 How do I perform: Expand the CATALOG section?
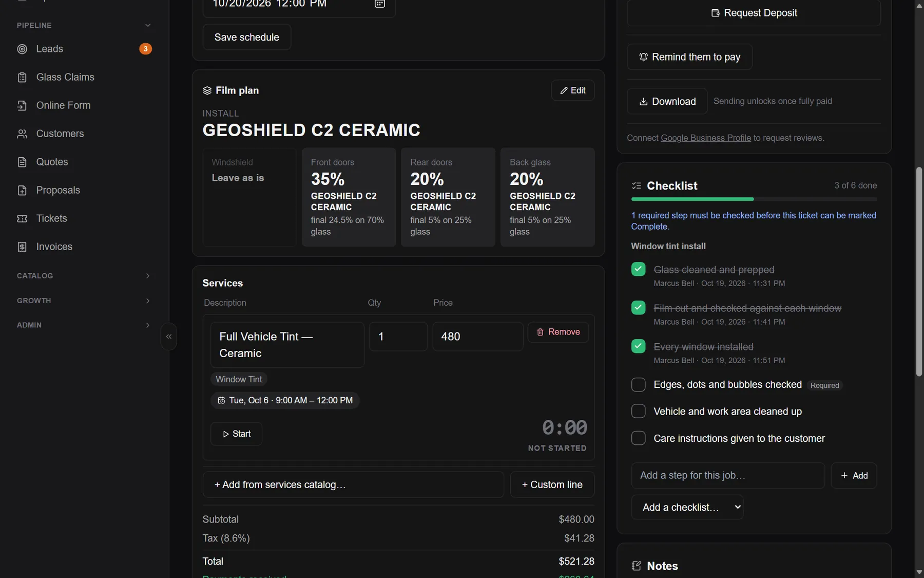coord(84,276)
